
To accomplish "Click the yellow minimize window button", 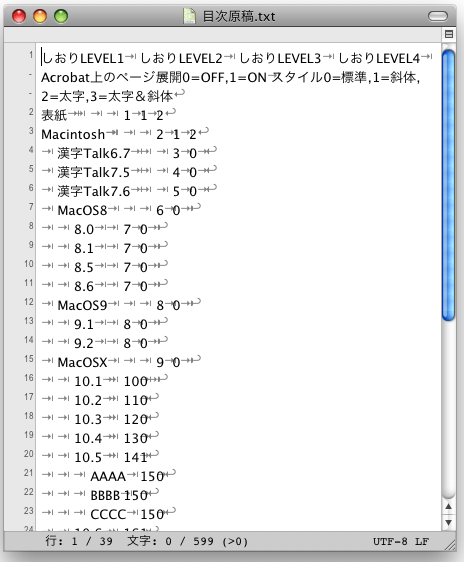I will pos(40,16).
